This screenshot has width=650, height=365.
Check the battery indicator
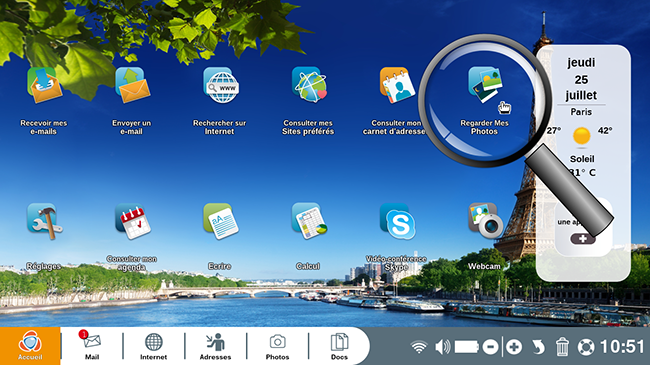[x=466, y=347]
